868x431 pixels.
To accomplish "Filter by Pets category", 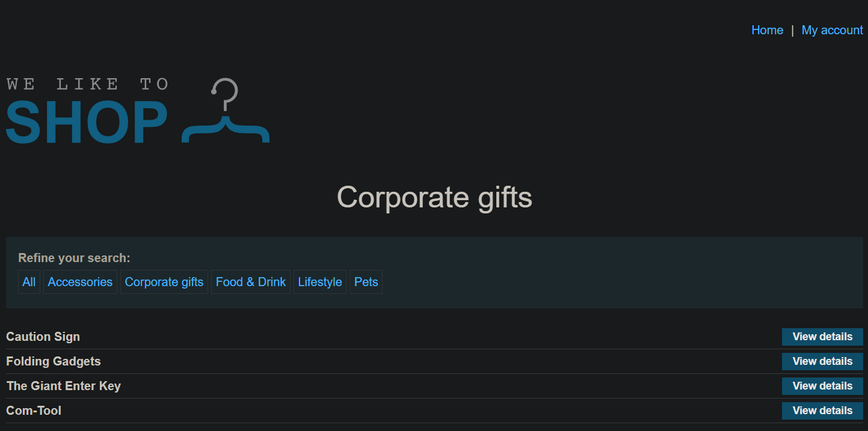I will pos(366,282).
